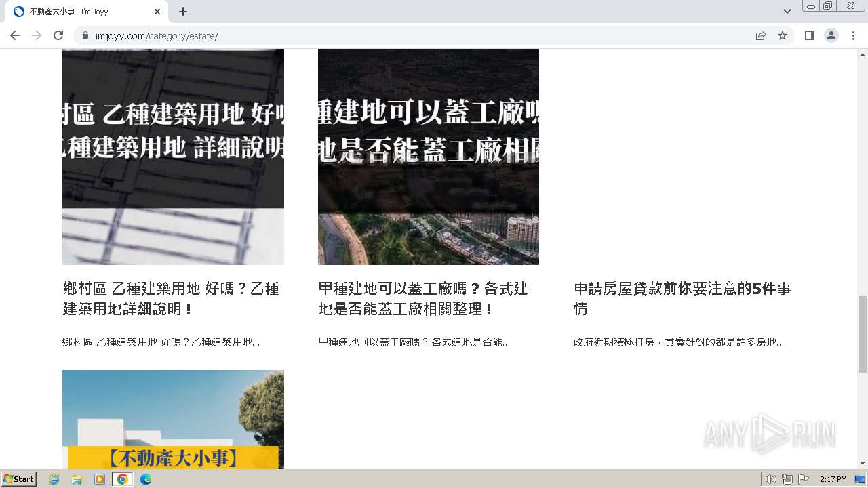This screenshot has height=488, width=868.
Task: Select excerpt text 甲種建地可以蓋工廠嗎?各式建地是否能...
Action: pyautogui.click(x=414, y=342)
